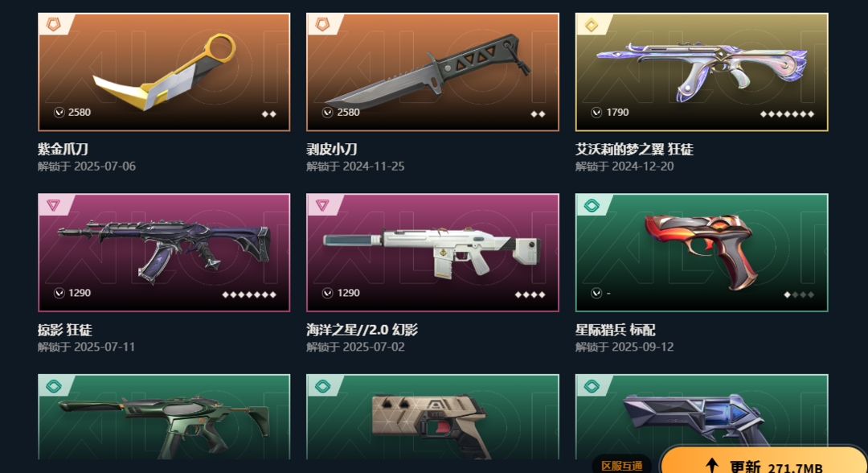The image size is (868, 473).
Task: Click the 艾沃莉的梦之翼 狂徒 title text
Action: coord(634,150)
